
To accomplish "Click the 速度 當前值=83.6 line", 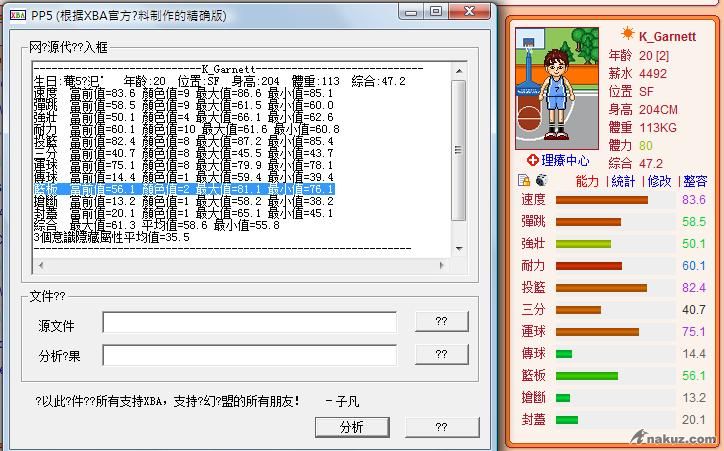I will pyautogui.click(x=183, y=93).
